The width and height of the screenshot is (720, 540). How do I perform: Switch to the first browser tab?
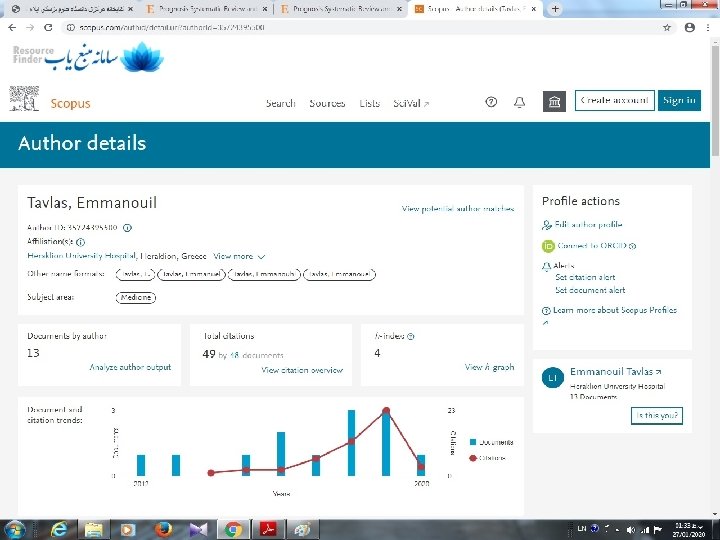pyautogui.click(x=72, y=9)
